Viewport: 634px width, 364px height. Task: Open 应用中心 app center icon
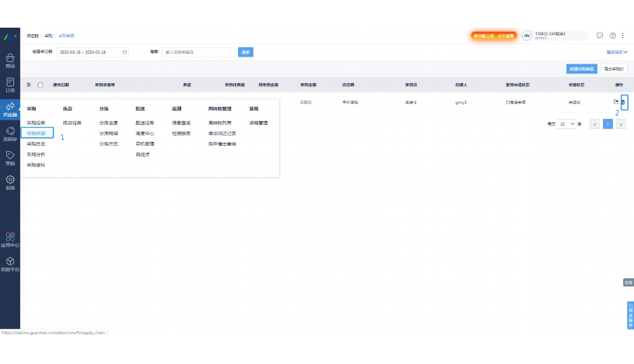pos(10,239)
